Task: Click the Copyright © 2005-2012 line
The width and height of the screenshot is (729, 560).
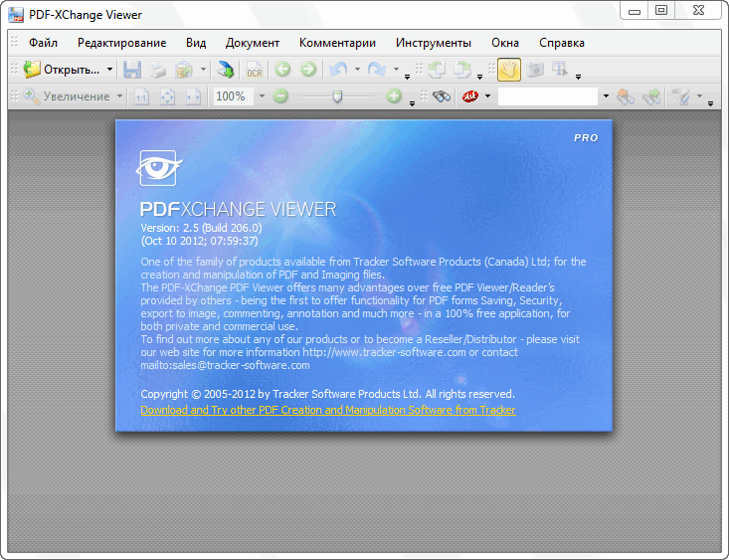Action: pos(328,394)
